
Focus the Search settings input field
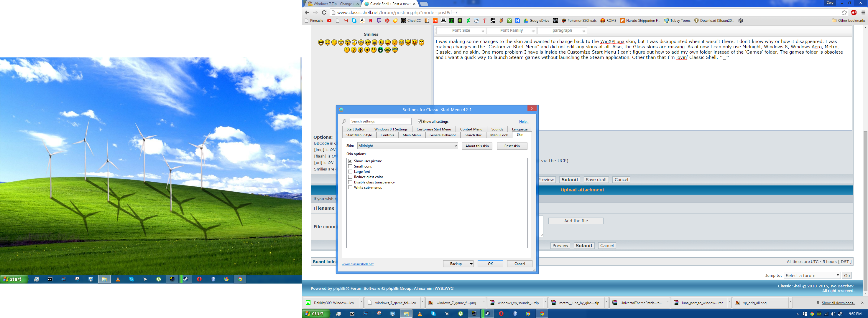pos(380,122)
